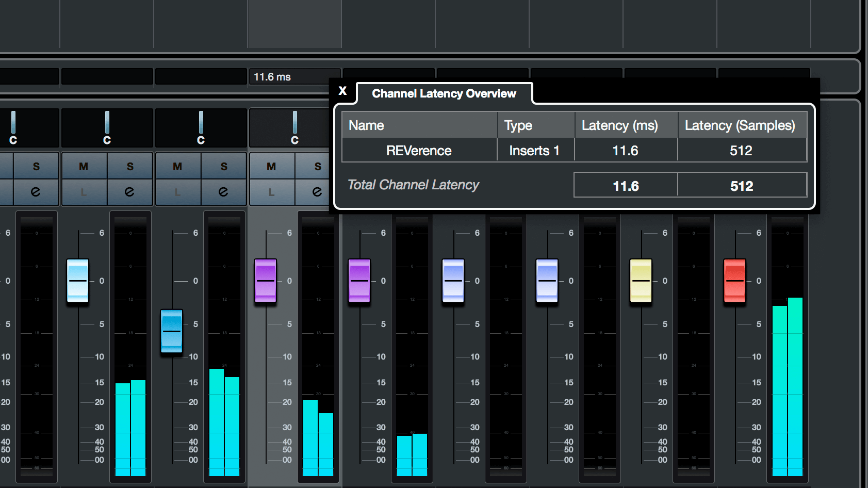This screenshot has height=488, width=868.
Task: Open channel settings next to the lowered blue fader
Action: [224, 192]
